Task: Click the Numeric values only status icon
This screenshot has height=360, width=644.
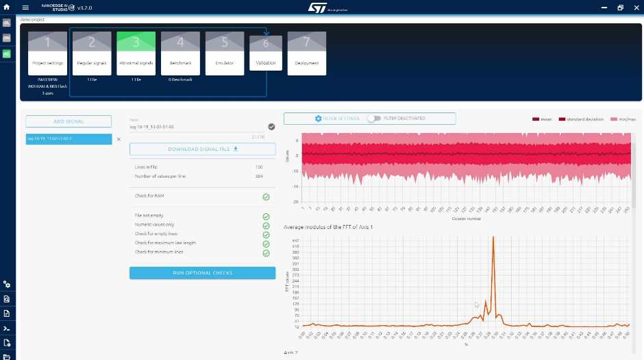Action: pyautogui.click(x=266, y=226)
